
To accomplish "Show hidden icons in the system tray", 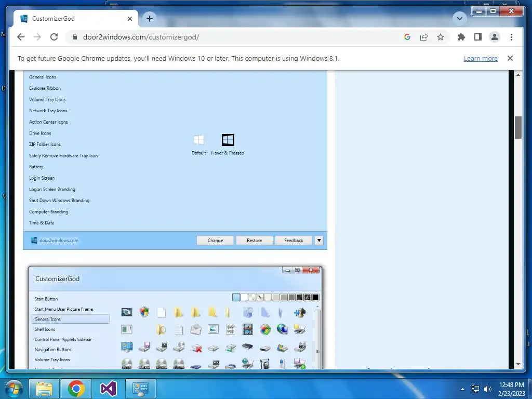I will [462, 389].
